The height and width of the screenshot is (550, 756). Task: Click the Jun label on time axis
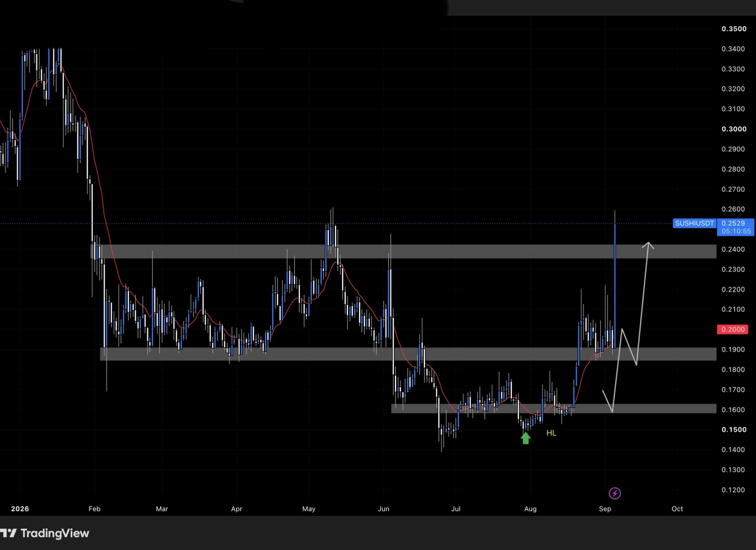click(384, 509)
